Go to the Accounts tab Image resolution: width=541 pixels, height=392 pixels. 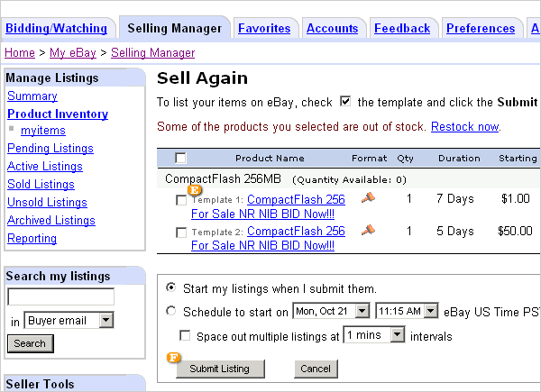pyautogui.click(x=332, y=28)
